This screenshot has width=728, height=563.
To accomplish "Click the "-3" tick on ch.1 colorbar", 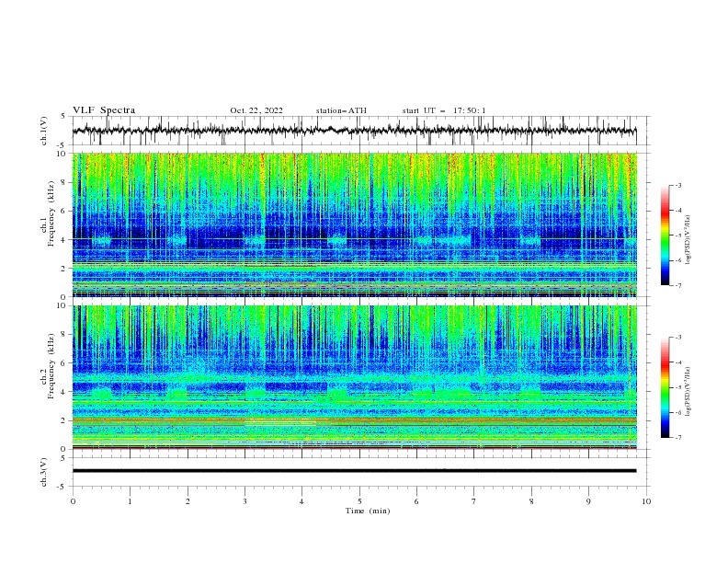I will 678,185.
